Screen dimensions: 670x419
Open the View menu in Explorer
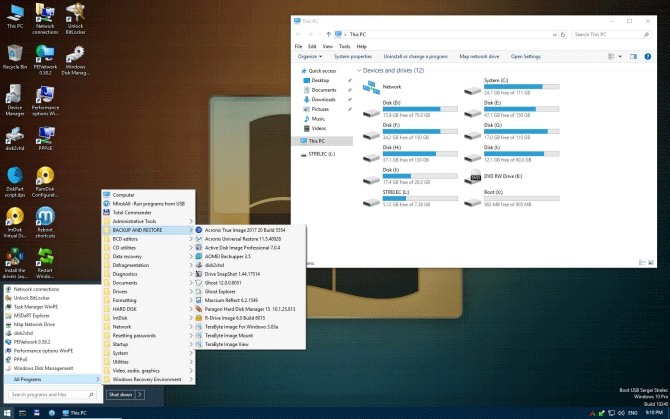pyautogui.click(x=327, y=46)
